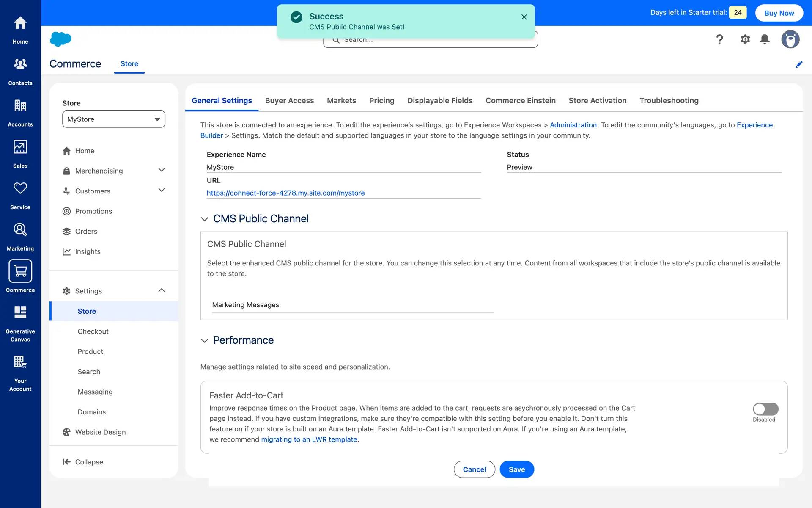Open the user avatar profile menu
This screenshot has height=508, width=812.
(790, 39)
